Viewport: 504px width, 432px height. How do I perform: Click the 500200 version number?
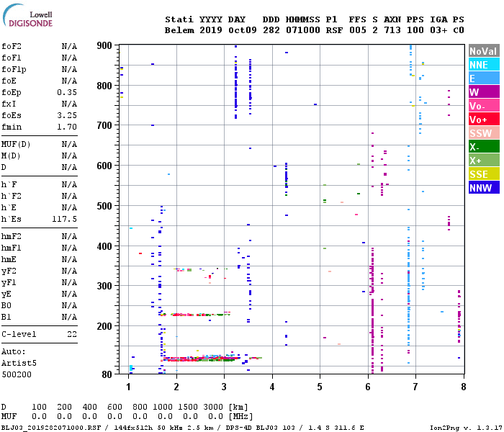(x=17, y=374)
